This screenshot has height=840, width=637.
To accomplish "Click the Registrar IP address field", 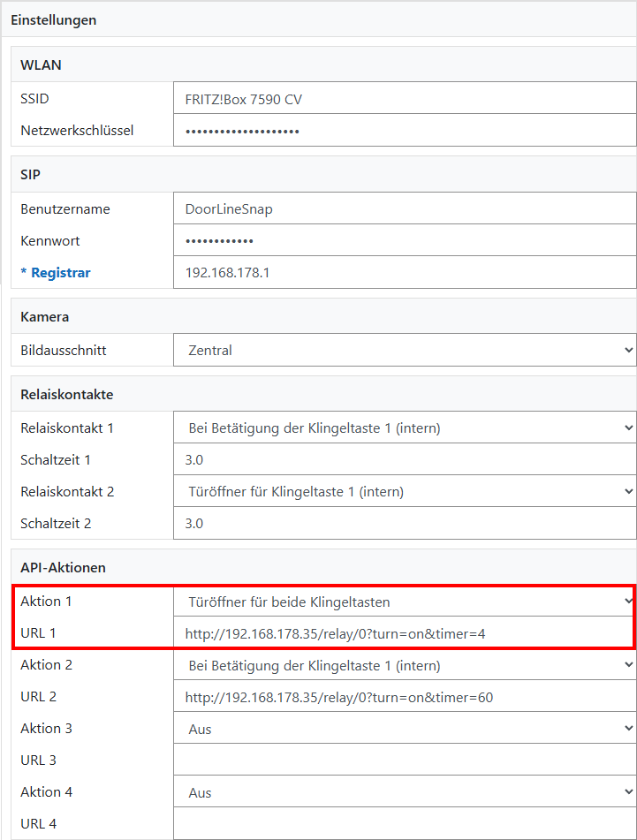I will coord(404,273).
